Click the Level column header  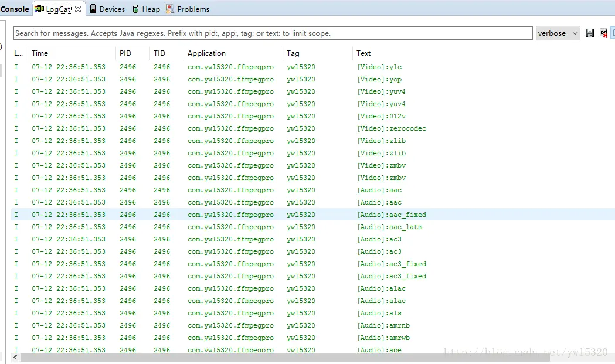(x=18, y=53)
